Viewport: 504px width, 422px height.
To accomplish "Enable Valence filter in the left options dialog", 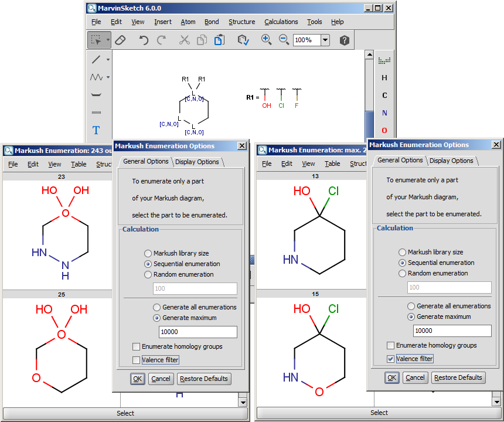I will click(x=137, y=360).
